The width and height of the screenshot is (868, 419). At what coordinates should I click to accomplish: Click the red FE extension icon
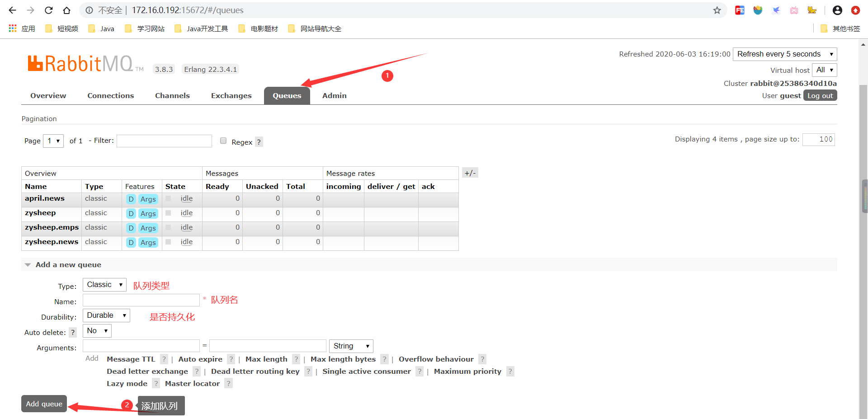click(740, 10)
